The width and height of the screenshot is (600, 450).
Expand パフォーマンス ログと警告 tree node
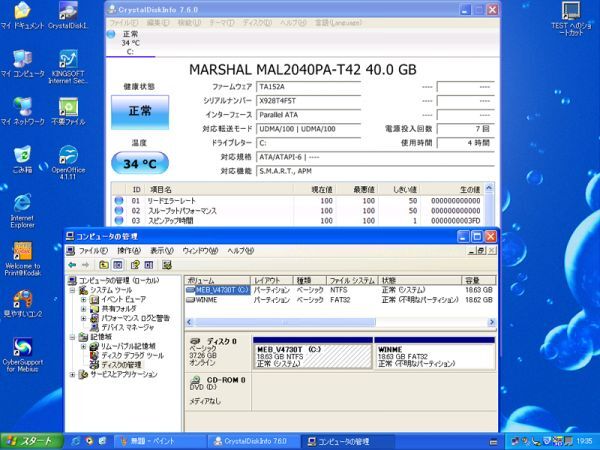point(83,318)
